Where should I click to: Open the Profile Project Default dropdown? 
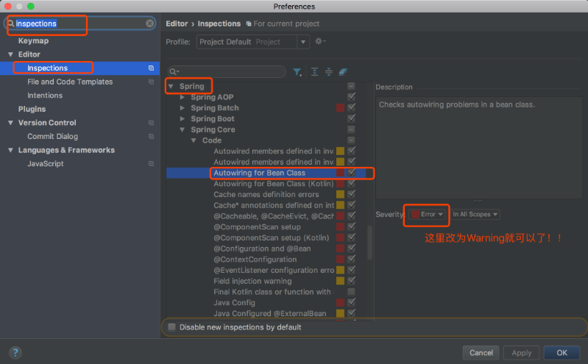pos(252,42)
